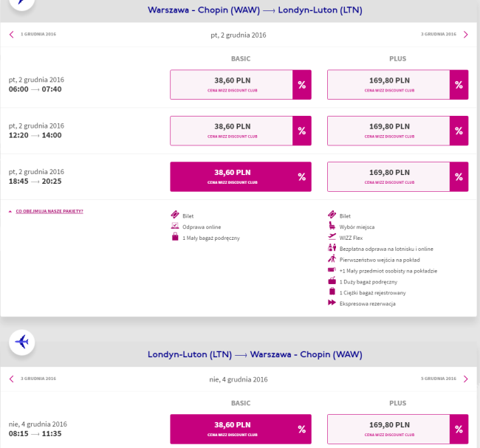Click the Warszawa - Chopin to Londyn-Luton route heading
Image resolution: width=480 pixels, height=448 pixels.
(255, 10)
